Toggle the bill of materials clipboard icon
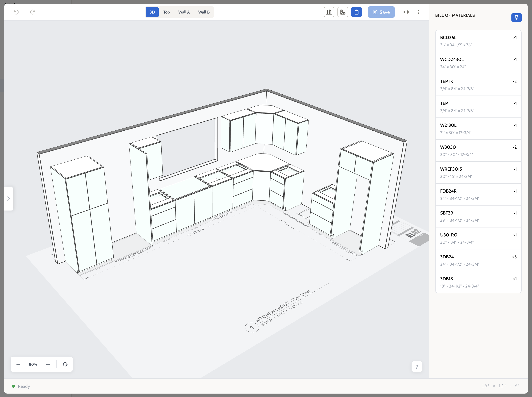The height and width of the screenshot is (397, 532). [356, 12]
